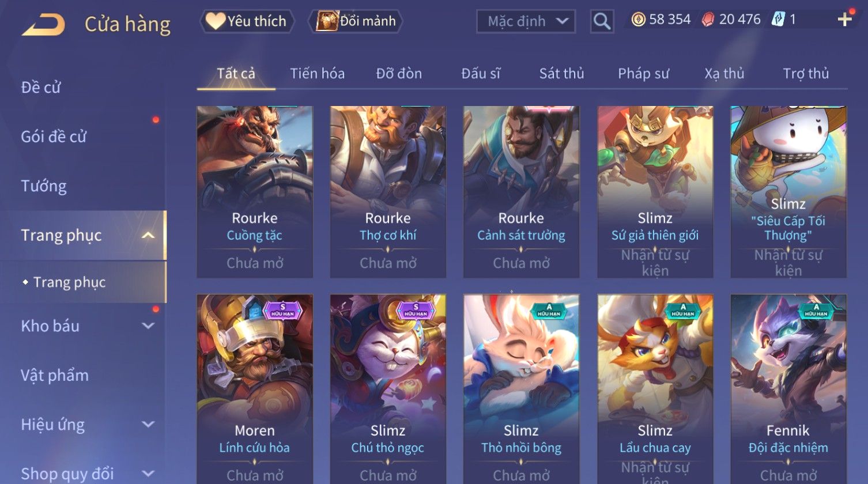The width and height of the screenshot is (868, 484).
Task: Expand the Hiệu ứng sidebar section
Action: coord(148,425)
